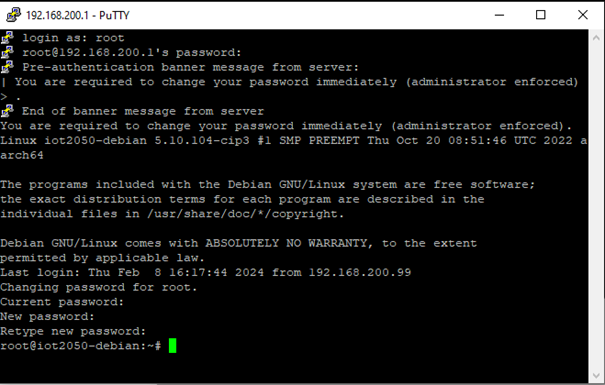Click the green terminal cursor block
Screen dimensions: 605x385
click(x=172, y=345)
